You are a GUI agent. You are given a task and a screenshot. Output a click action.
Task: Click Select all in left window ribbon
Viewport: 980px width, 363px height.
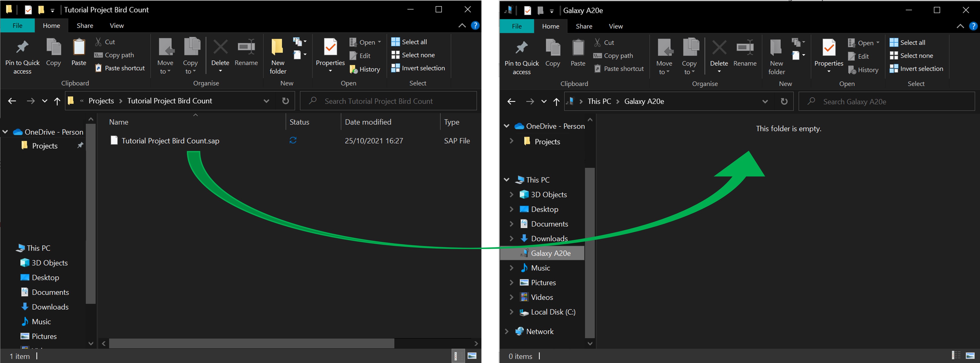tap(409, 42)
